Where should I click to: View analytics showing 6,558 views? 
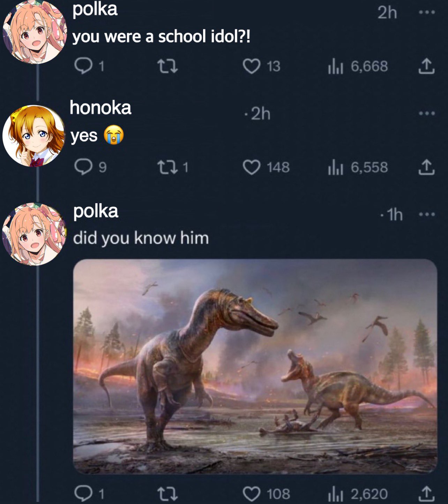pos(358,168)
